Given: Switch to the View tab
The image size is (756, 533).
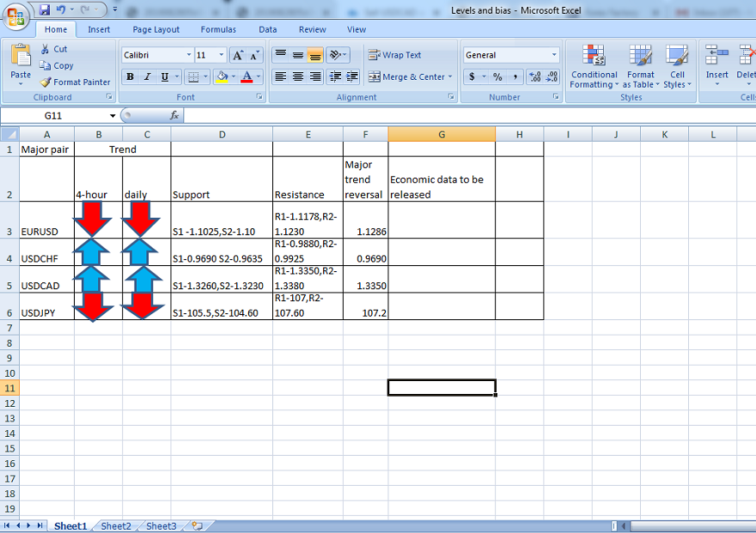Looking at the screenshot, I should pyautogui.click(x=357, y=29).
